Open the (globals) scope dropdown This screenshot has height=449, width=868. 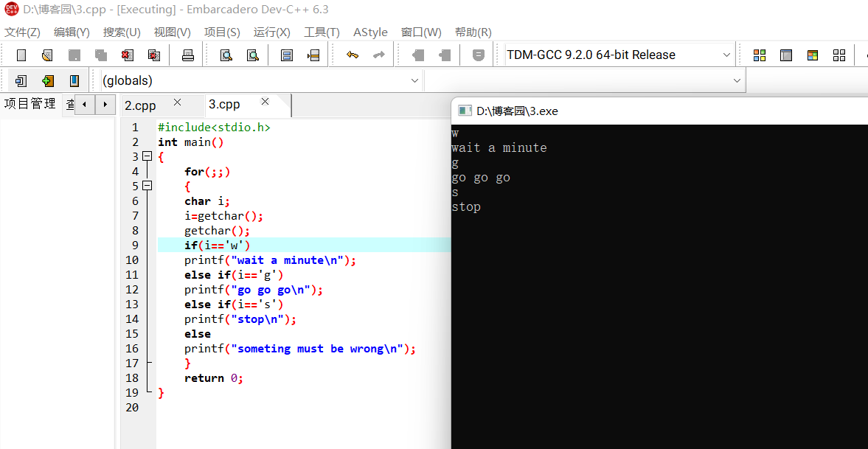(x=414, y=81)
